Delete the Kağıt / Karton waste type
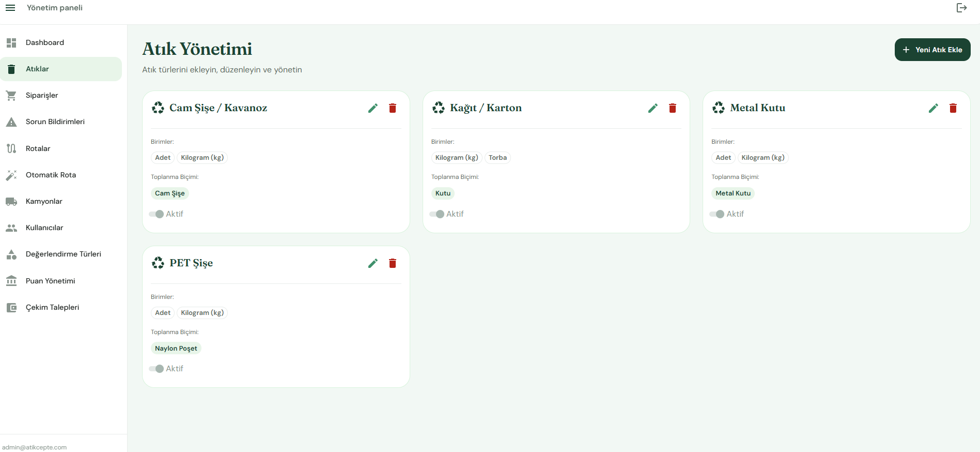 673,108
